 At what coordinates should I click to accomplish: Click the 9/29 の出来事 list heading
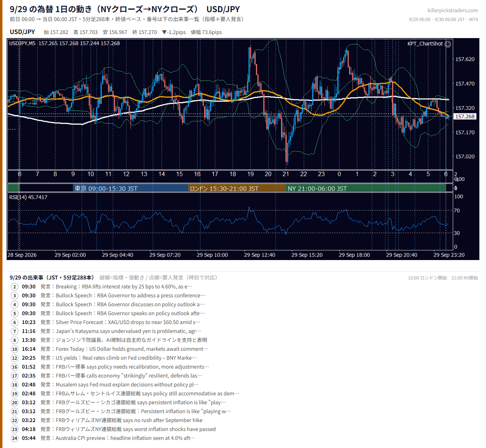(52, 277)
